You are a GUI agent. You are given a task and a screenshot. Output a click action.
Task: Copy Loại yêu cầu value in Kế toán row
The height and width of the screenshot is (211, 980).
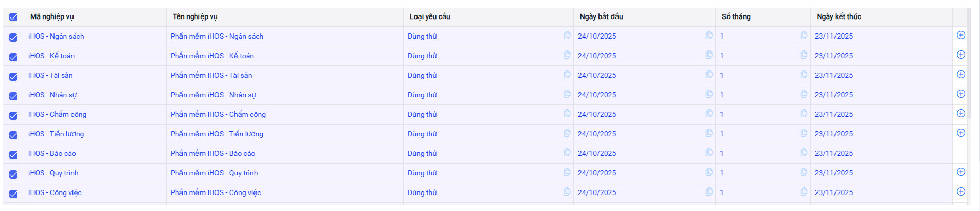[x=567, y=55]
